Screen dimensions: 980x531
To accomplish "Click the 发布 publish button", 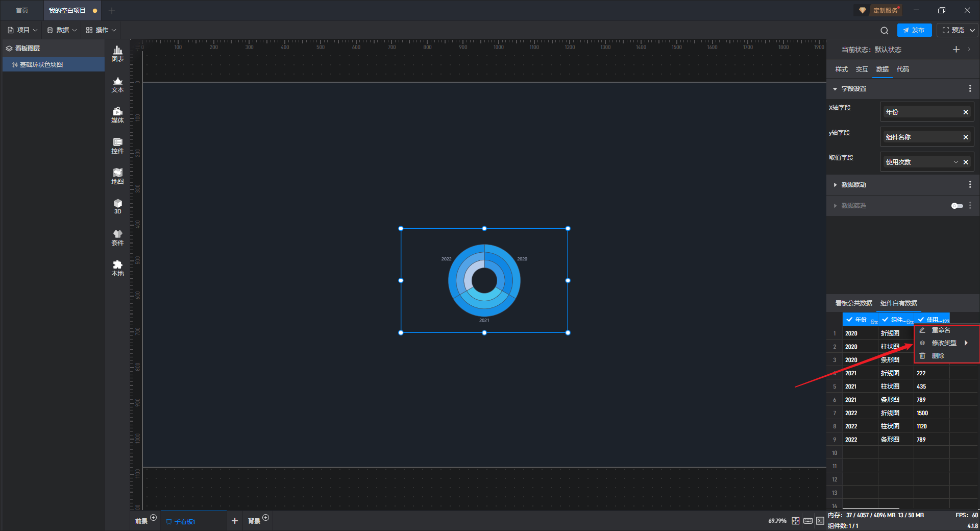I will 914,30.
